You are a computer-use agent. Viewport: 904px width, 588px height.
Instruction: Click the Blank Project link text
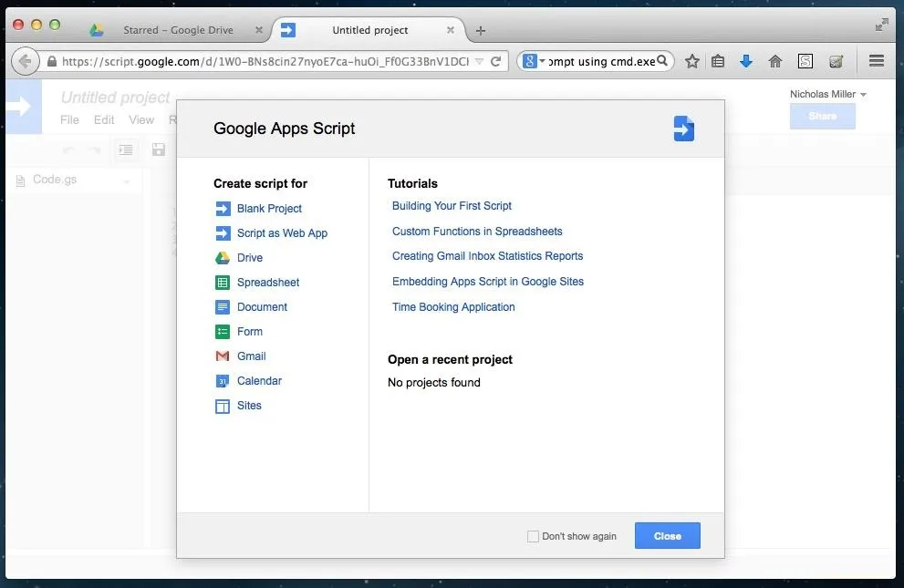pos(269,209)
